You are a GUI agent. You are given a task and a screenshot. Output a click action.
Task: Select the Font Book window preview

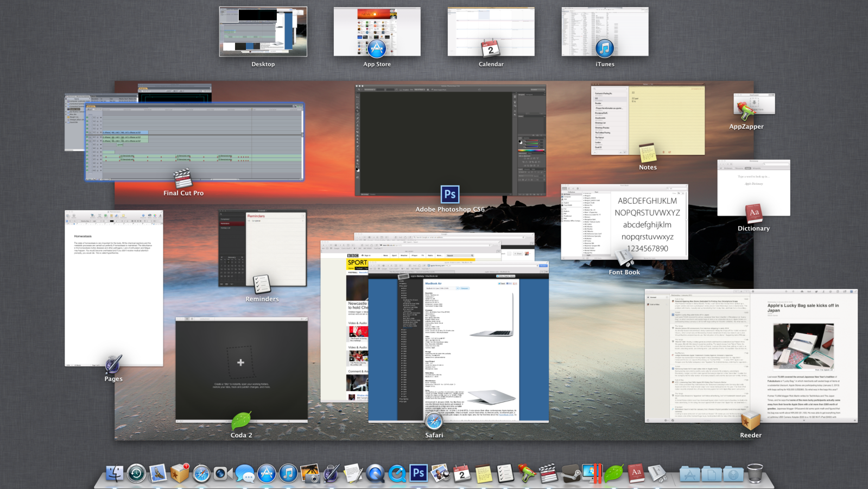tap(624, 222)
